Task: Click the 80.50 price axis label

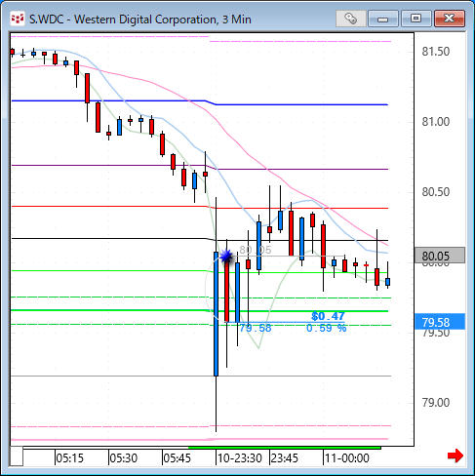Action: pos(436,192)
